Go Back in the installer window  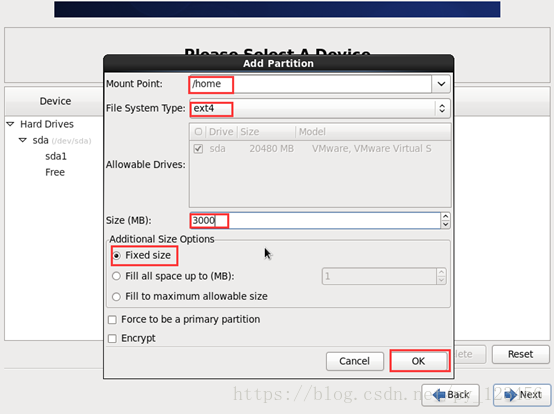[450, 395]
